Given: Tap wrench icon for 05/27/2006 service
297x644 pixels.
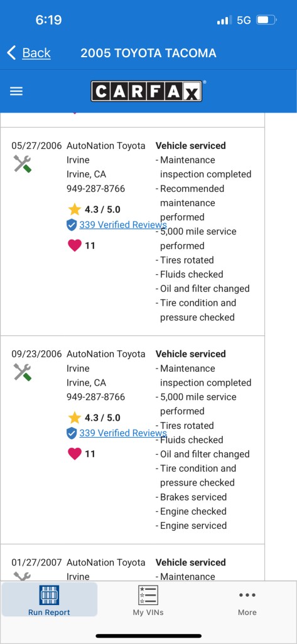Looking at the screenshot, I should coord(22,163).
